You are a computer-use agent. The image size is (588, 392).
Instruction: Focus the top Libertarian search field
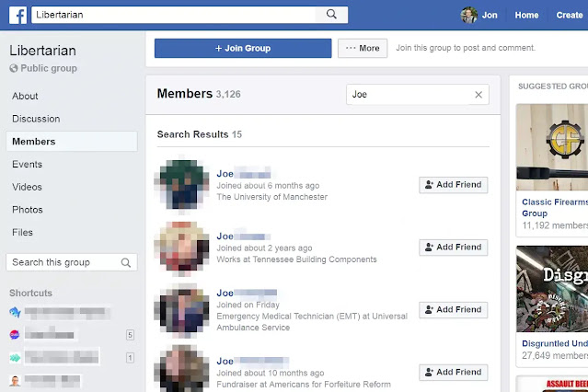174,15
